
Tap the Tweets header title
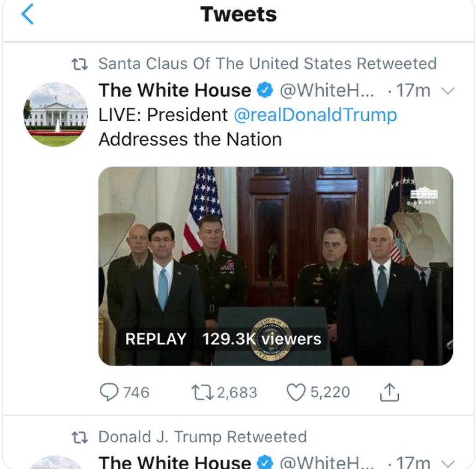[x=238, y=15]
